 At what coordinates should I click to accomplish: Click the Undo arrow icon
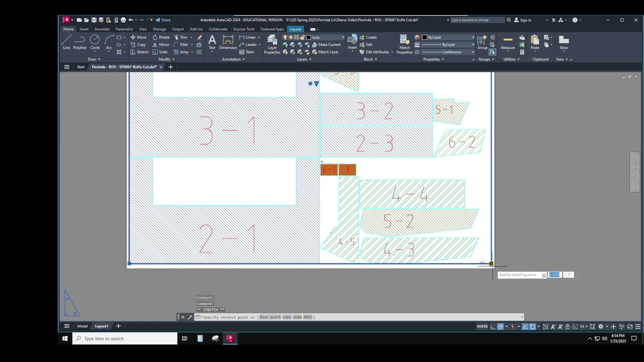(x=130, y=20)
